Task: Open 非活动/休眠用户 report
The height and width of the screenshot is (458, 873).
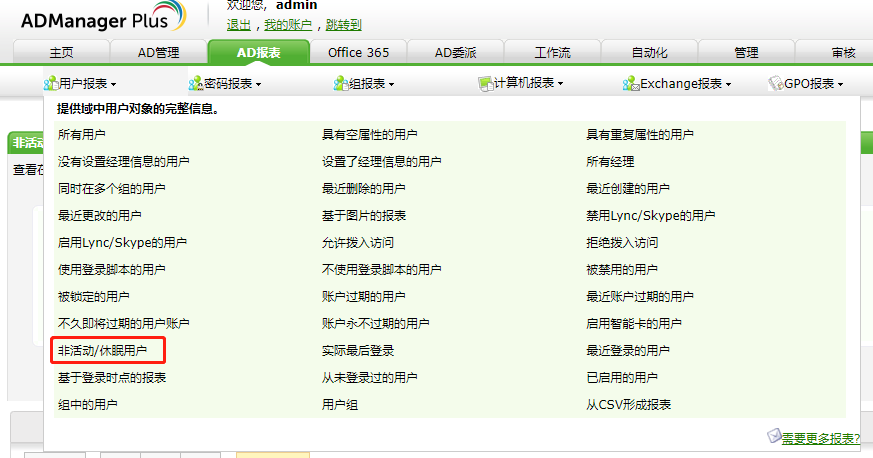Action: 102,351
